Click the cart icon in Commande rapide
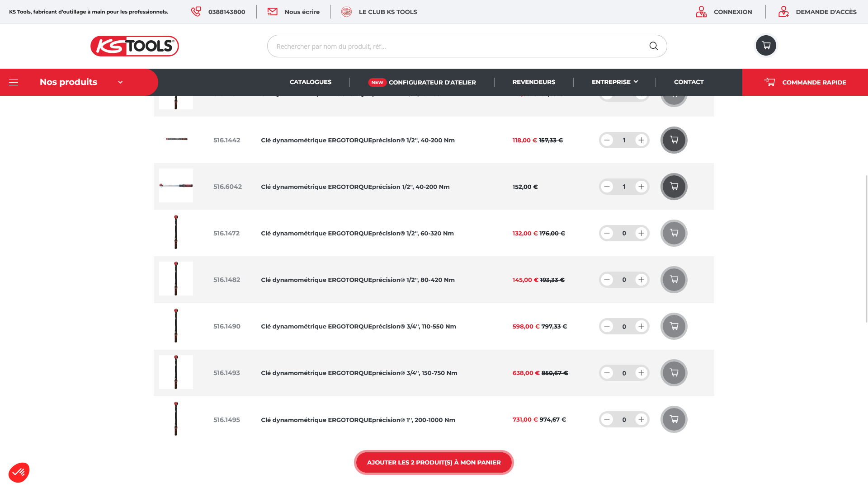The height and width of the screenshot is (488, 868). (x=769, y=82)
